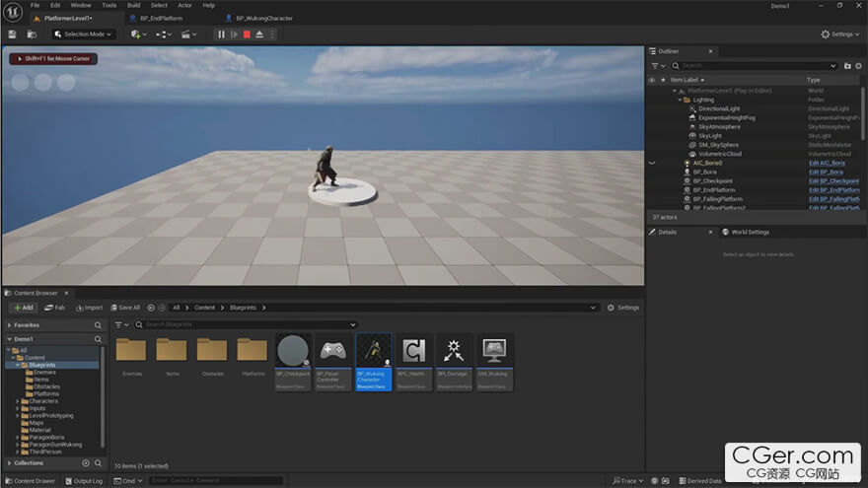868x488 pixels.
Task: Select the BP_PlayerController gamepad asset
Action: [332, 362]
